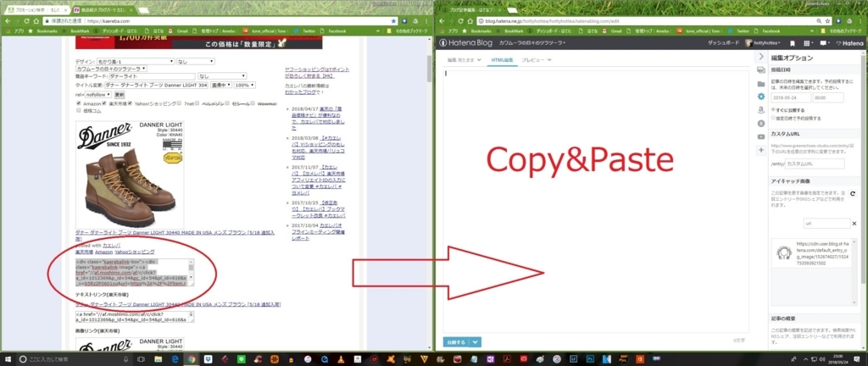
Task: Click the eyecatch image refresh icon
Action: point(853,193)
